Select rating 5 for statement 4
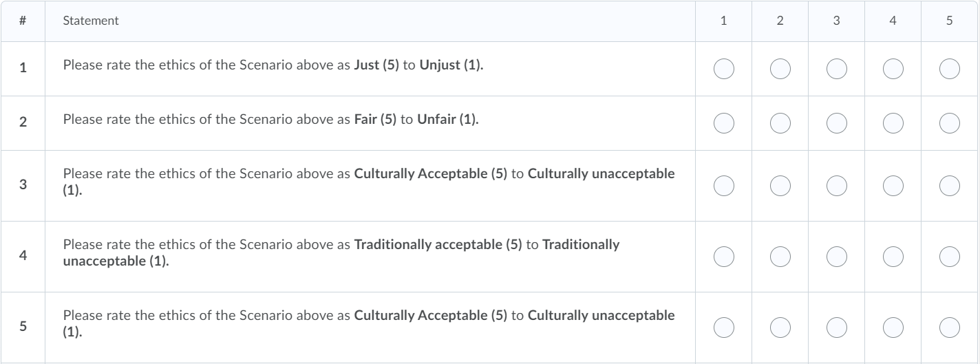Screen dimensions: 980x364 tap(949, 256)
